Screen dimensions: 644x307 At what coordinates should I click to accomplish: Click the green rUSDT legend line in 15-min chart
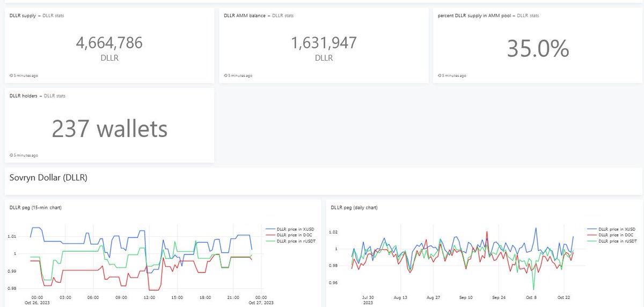click(x=270, y=241)
